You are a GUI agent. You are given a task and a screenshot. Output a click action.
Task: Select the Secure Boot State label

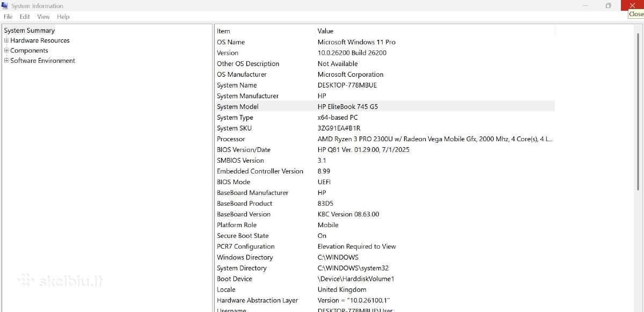click(x=243, y=235)
